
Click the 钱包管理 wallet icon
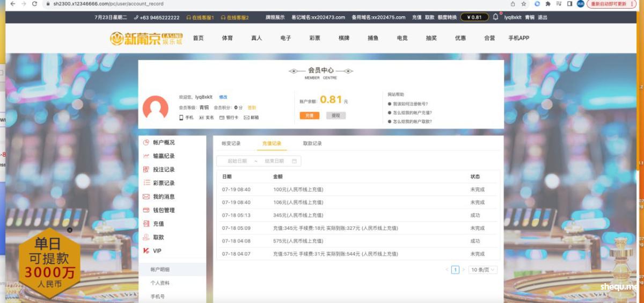tap(146, 210)
